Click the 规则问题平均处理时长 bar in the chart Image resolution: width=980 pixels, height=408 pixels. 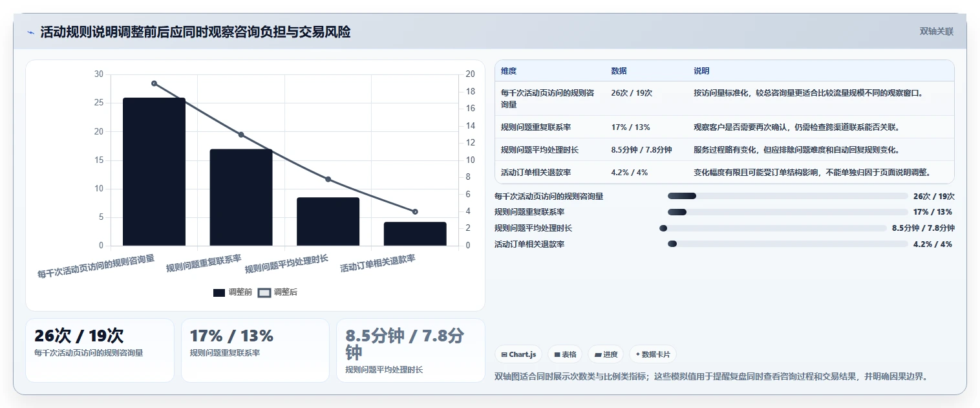coord(328,221)
